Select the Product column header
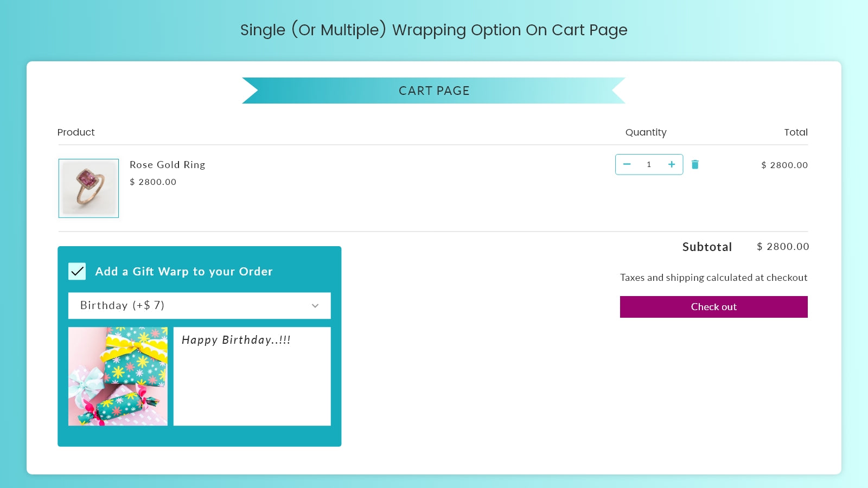The image size is (868, 488). (x=76, y=132)
